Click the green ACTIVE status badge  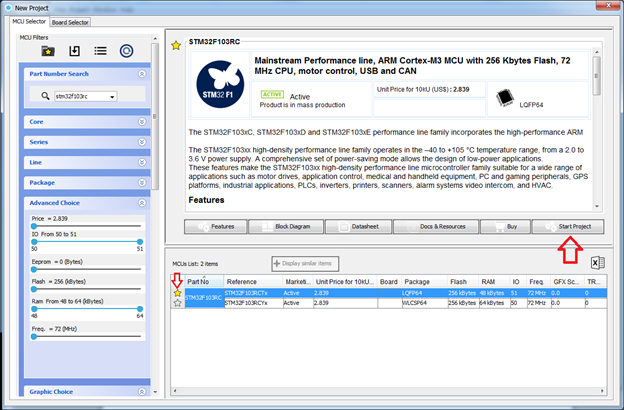[272, 94]
